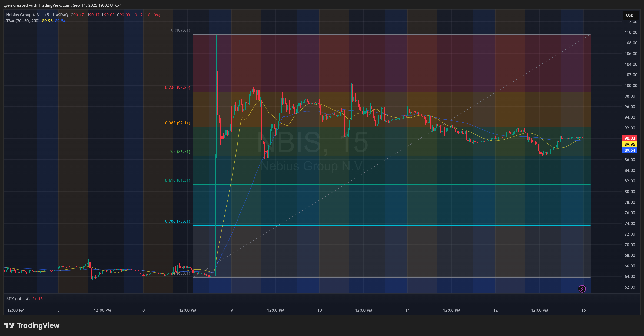644x336 pixels.
Task: Click the TradingView logo at bottom
Action: [x=32, y=325]
